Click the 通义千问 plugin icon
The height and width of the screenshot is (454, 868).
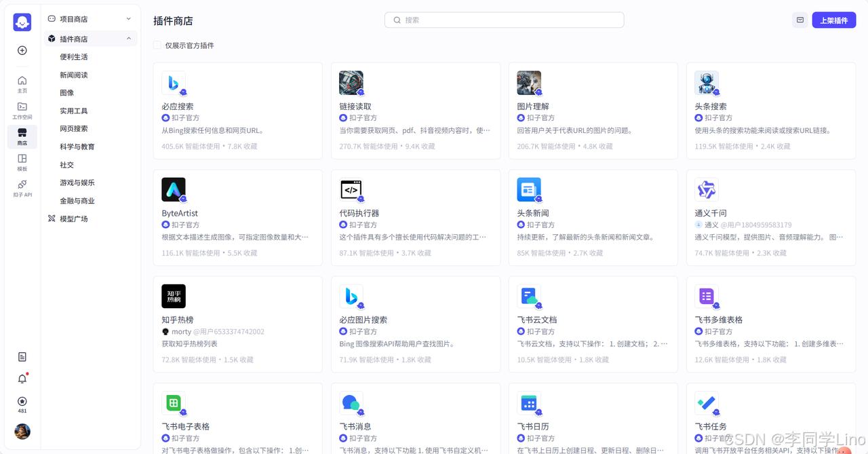point(707,190)
